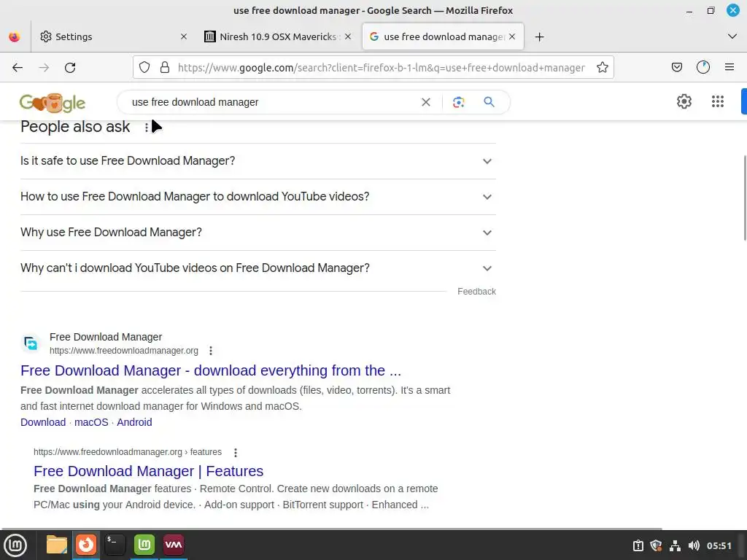Viewport: 747px width, 560px height.
Task: Open the volume control tray icon
Action: [694, 545]
